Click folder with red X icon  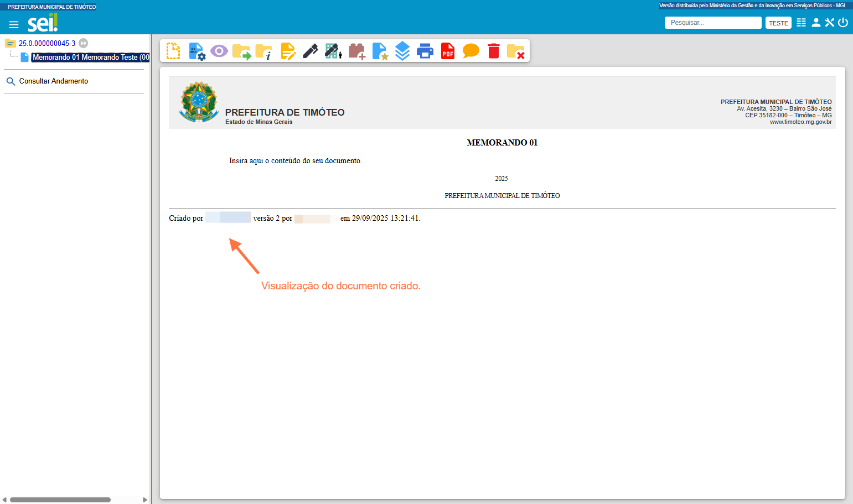click(x=516, y=51)
